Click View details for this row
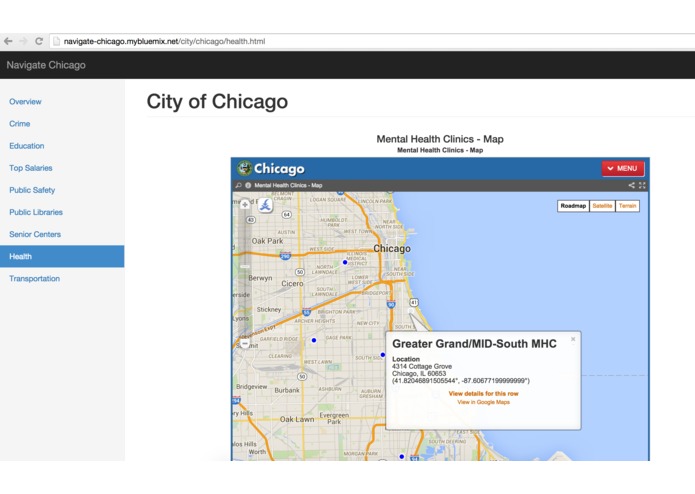This screenshot has height=494, width=695. tap(484, 393)
